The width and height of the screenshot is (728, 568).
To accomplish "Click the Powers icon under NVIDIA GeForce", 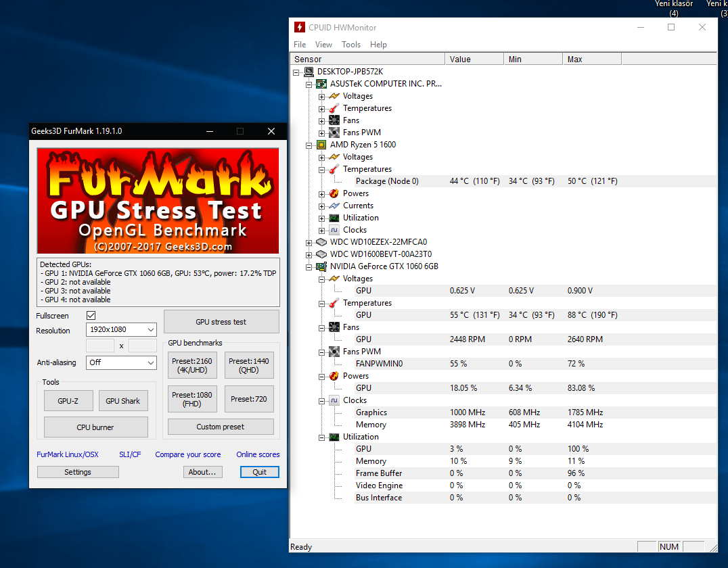I will click(x=334, y=376).
